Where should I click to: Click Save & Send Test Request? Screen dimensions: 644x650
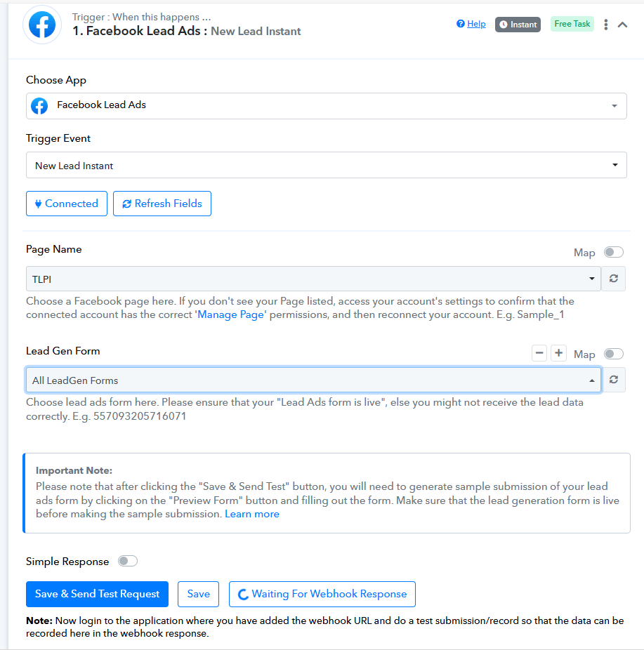[x=97, y=594]
